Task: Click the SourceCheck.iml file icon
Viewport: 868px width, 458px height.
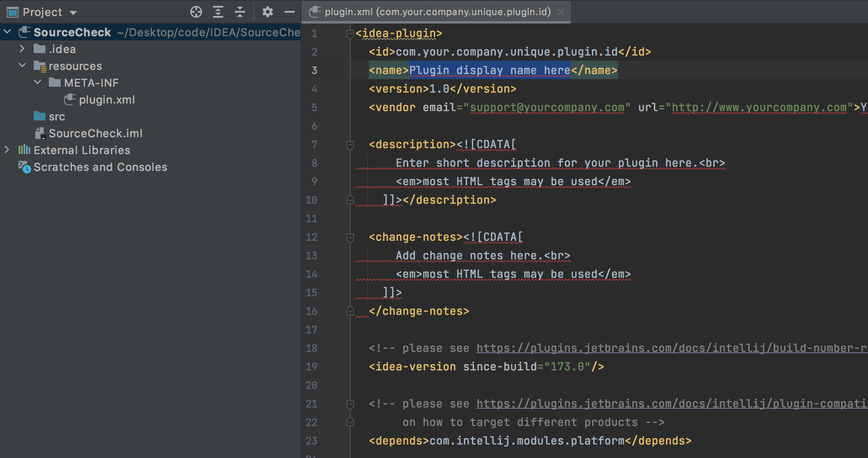Action: click(x=40, y=133)
